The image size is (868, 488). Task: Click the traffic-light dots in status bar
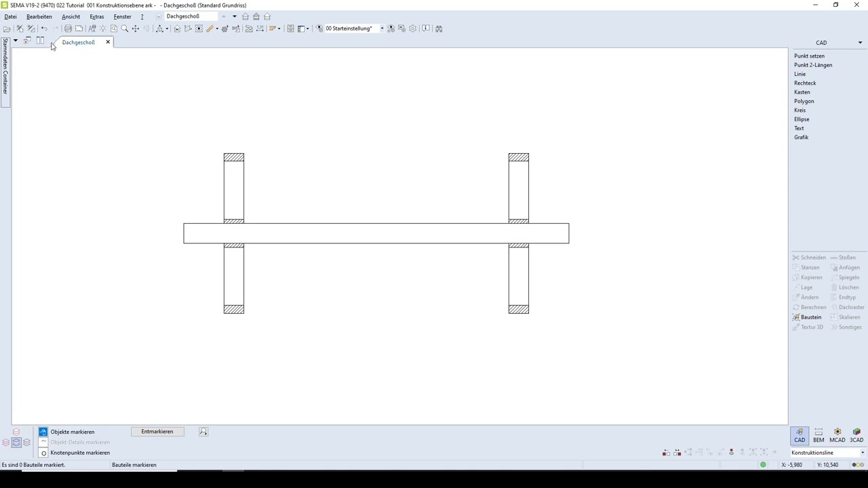(x=858, y=465)
